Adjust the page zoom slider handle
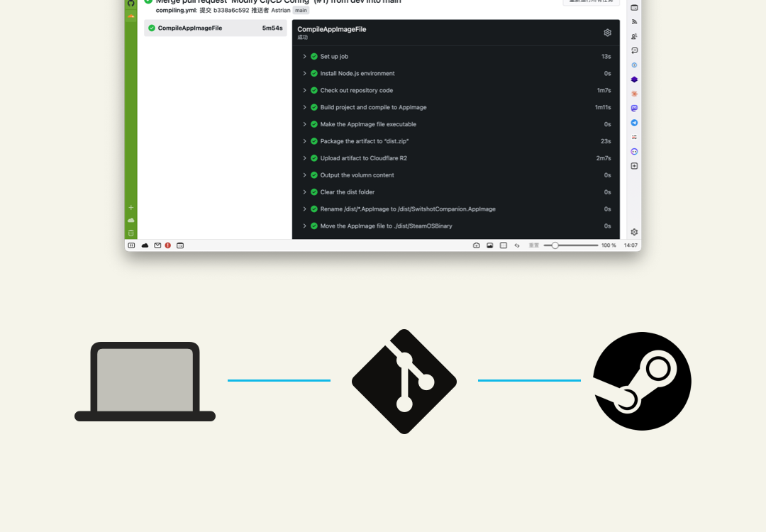This screenshot has width=766, height=532. (x=555, y=245)
